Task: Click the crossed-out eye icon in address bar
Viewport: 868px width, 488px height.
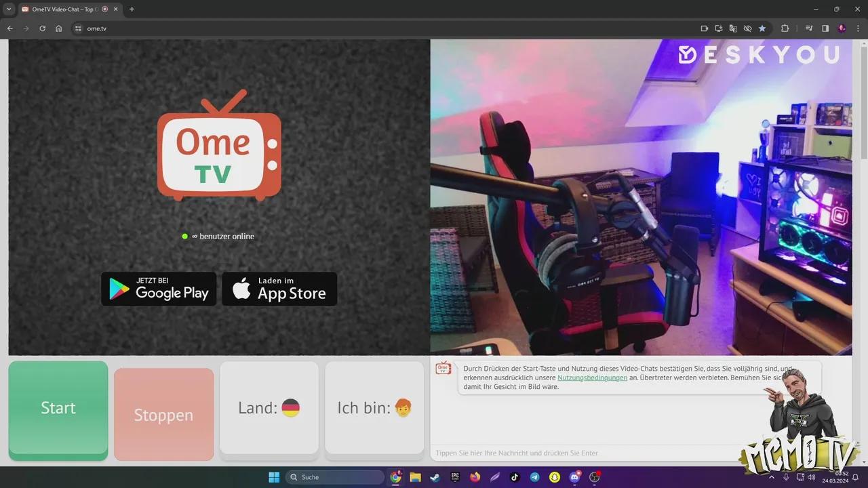Action: coord(747,28)
